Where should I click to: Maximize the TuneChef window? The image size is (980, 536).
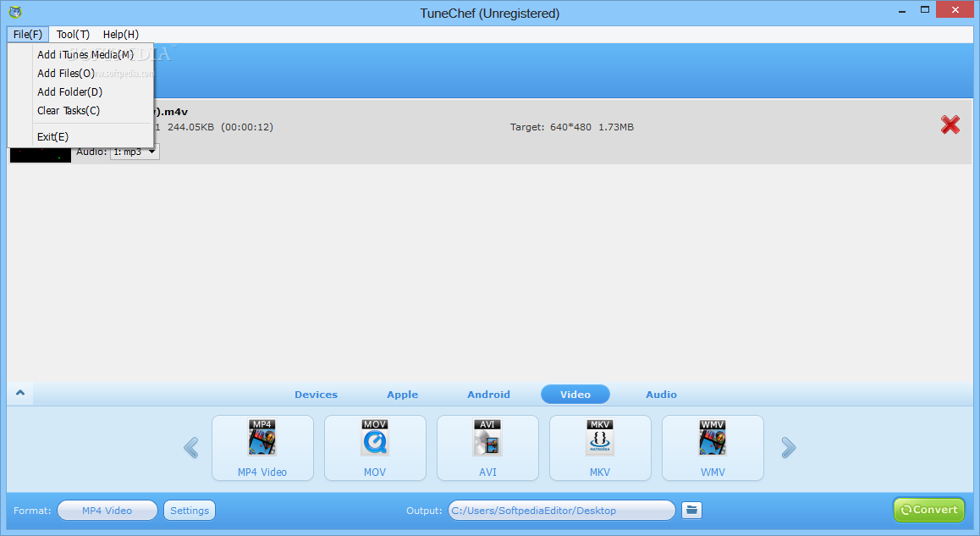pyautogui.click(x=925, y=9)
